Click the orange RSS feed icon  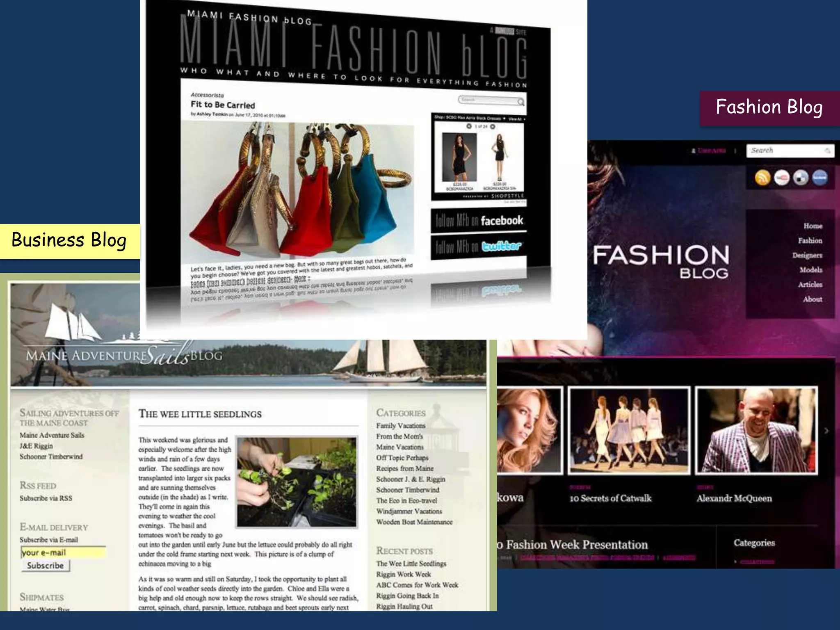[762, 178]
